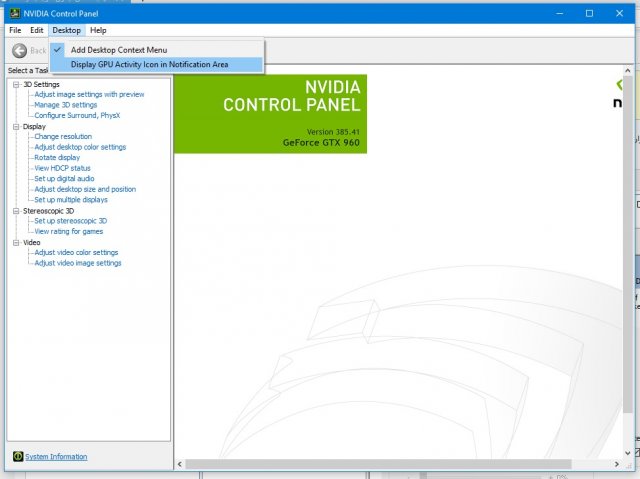
Task: Collapse the Stereoscopic 3D tree node
Action: 17,211
